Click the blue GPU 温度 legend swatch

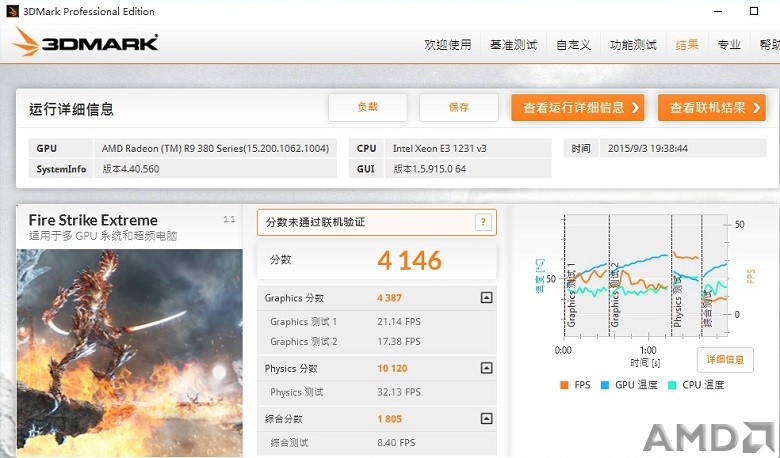pos(605,385)
